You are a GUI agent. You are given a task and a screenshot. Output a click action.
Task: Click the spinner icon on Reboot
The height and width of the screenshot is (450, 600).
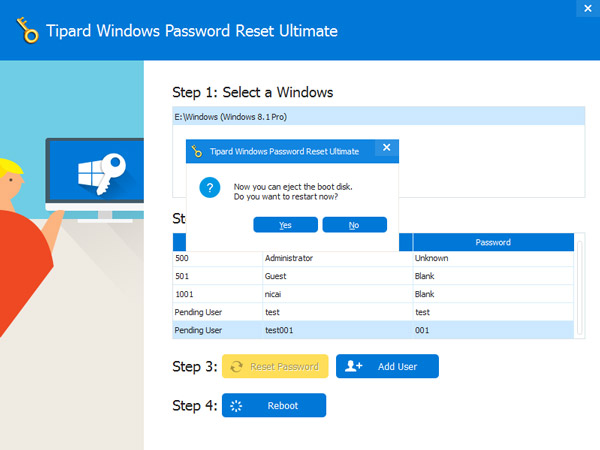point(236,406)
